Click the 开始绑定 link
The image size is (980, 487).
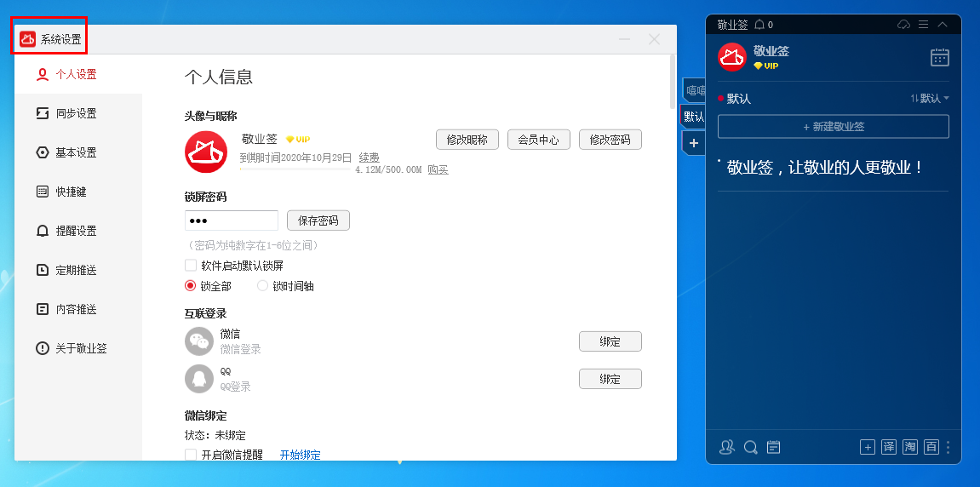pyautogui.click(x=300, y=455)
